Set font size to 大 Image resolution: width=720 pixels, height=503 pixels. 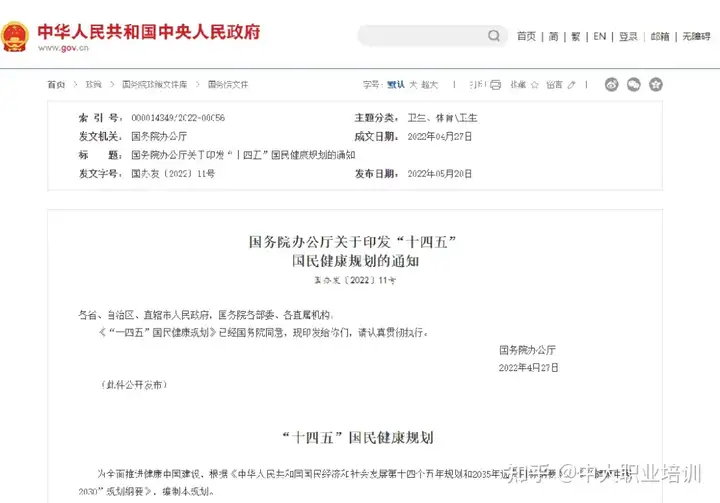pyautogui.click(x=413, y=85)
